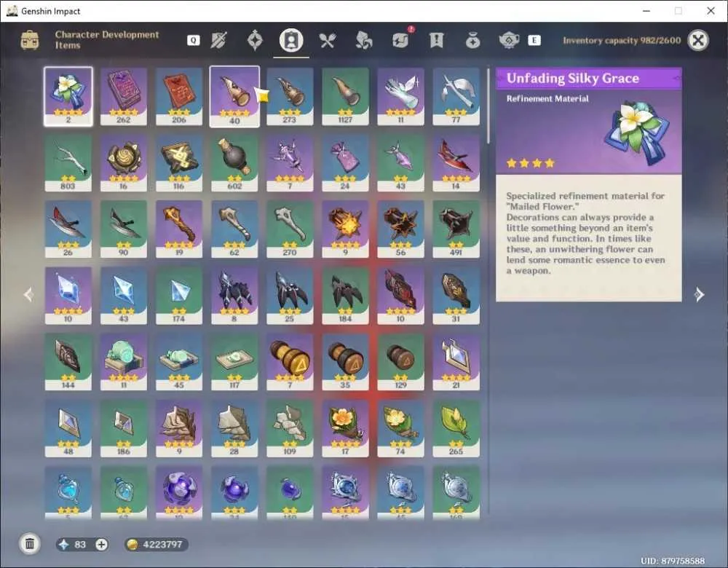
Task: Click the plus button next to 83
Action: (101, 544)
